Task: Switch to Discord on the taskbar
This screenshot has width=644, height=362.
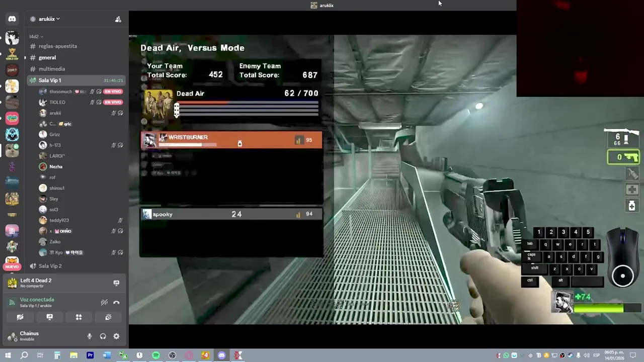Action: pos(222,355)
